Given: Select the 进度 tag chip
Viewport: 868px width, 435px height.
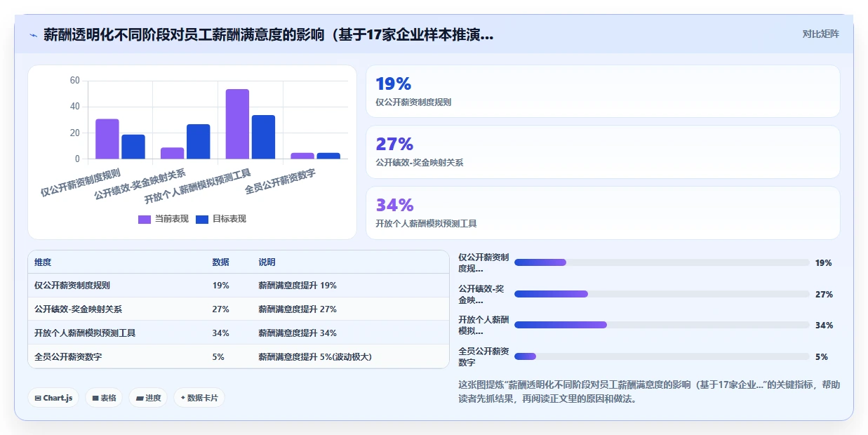Looking at the screenshot, I should [148, 398].
